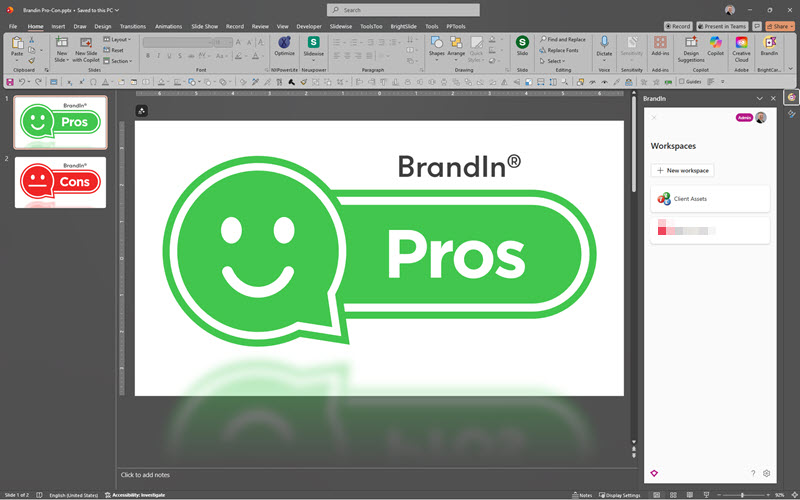Open the Select dropdown in Editing group
The height and width of the screenshot is (500, 800).
click(555, 61)
